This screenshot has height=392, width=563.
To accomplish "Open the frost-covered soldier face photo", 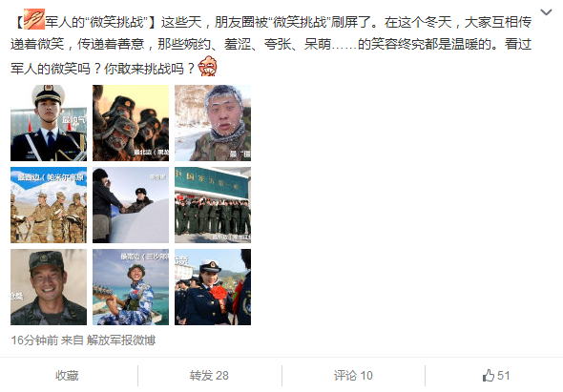I will coord(213,123).
